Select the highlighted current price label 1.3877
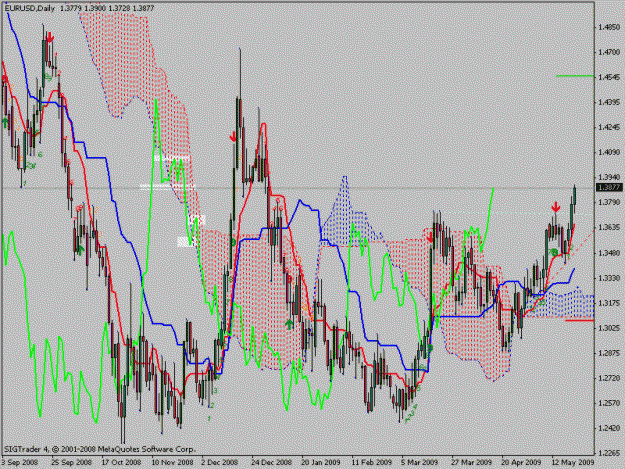This screenshot has height=469, width=625. point(609,187)
